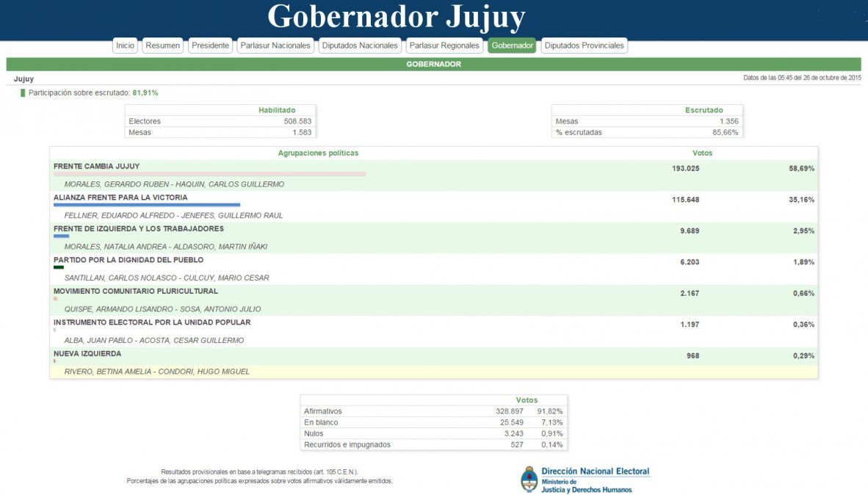
Task: Click the active Gobernador tab
Action: [512, 46]
